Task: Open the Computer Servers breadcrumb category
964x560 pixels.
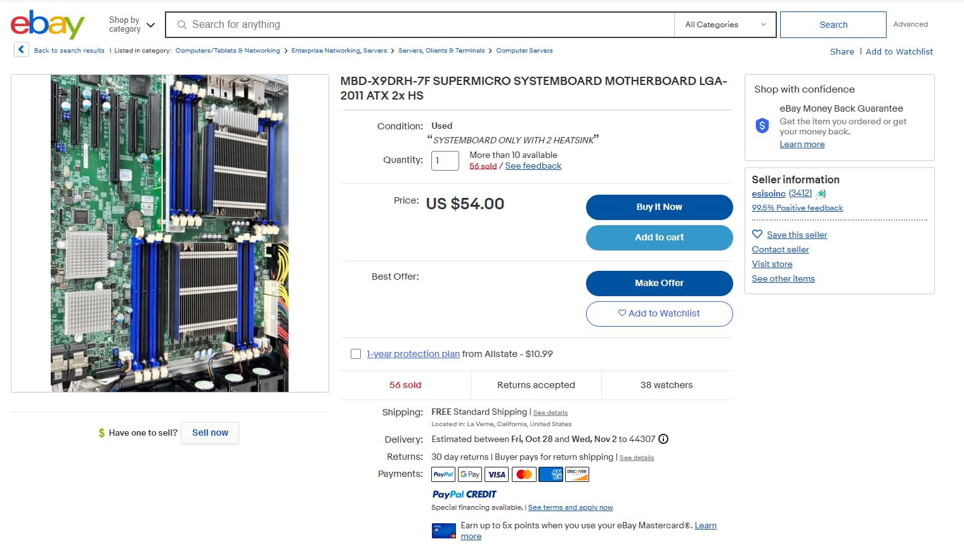Action: click(524, 51)
